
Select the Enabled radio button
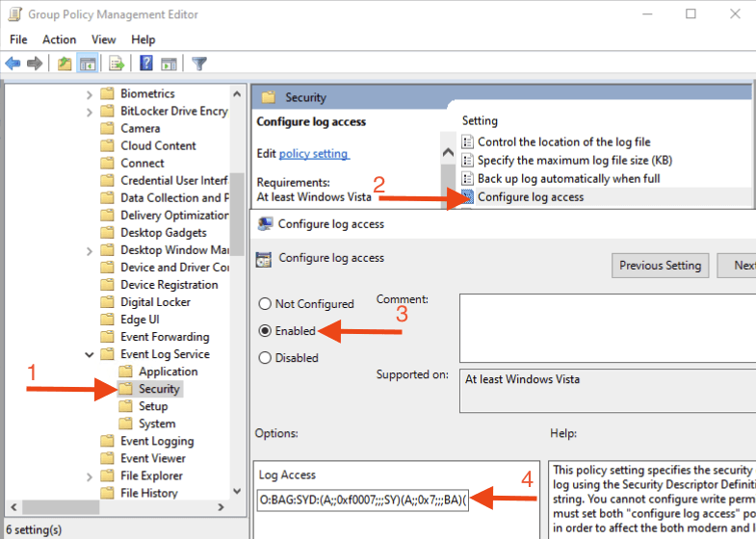[x=265, y=330]
